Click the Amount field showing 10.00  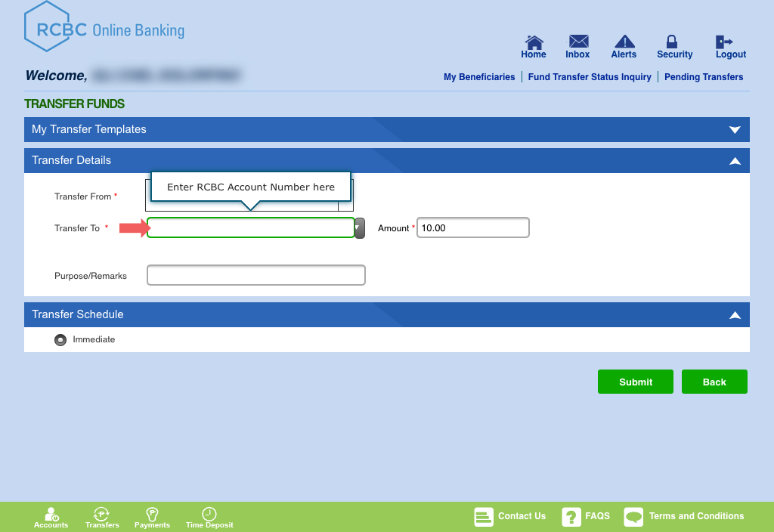click(x=473, y=227)
